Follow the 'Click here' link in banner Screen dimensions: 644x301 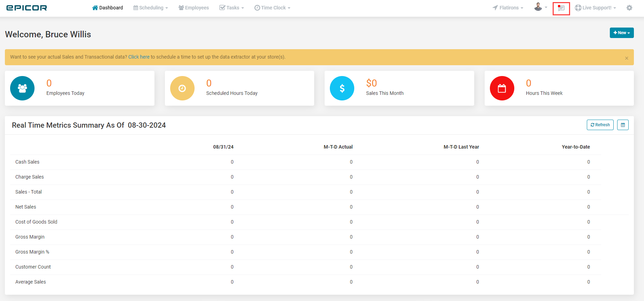[x=139, y=57]
